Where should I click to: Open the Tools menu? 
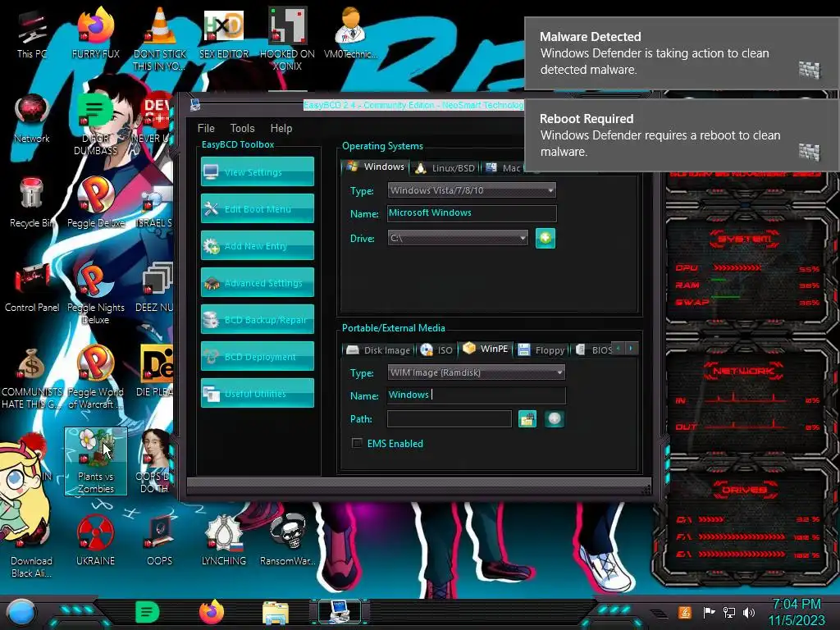click(x=242, y=128)
